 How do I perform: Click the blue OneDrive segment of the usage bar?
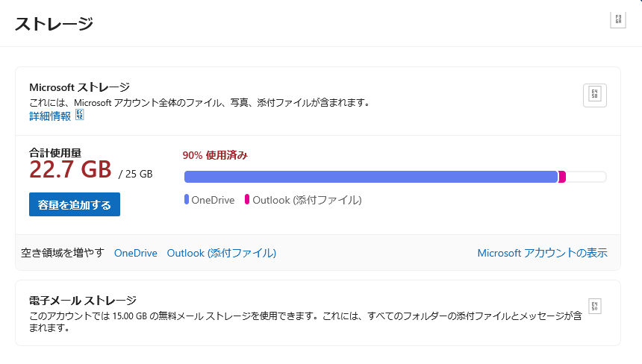click(x=370, y=177)
